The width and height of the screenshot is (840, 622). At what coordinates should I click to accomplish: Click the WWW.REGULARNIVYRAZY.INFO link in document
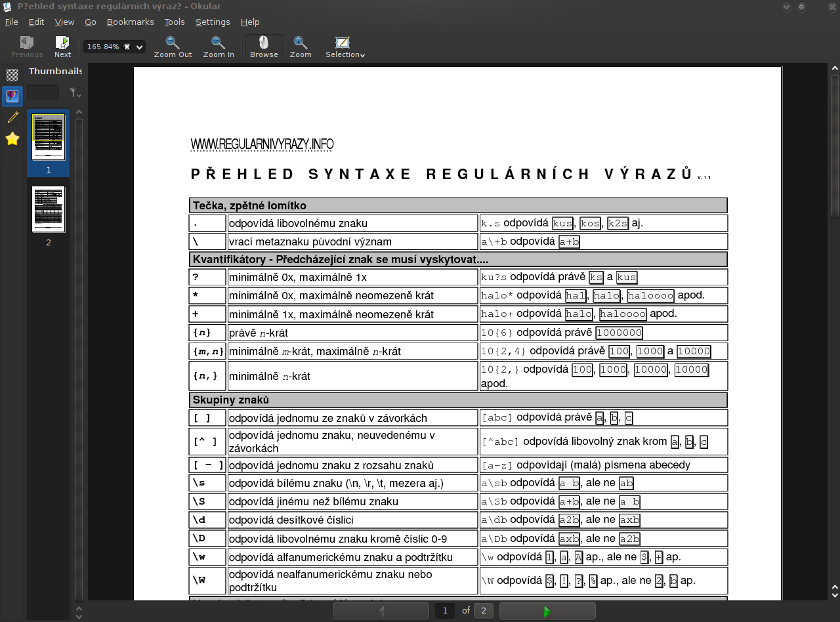[262, 144]
